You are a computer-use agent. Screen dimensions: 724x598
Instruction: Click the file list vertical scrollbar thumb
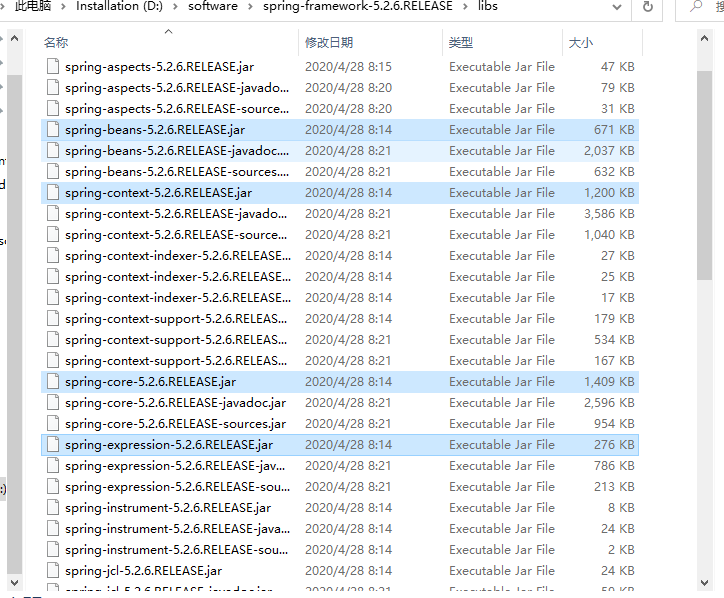pyautogui.click(x=704, y=175)
